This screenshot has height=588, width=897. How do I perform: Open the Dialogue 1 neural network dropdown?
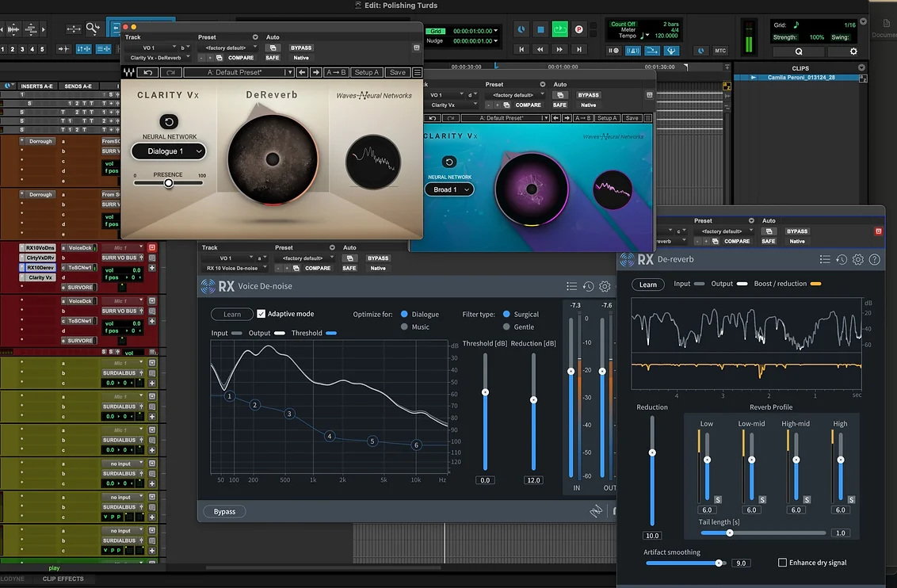169,151
